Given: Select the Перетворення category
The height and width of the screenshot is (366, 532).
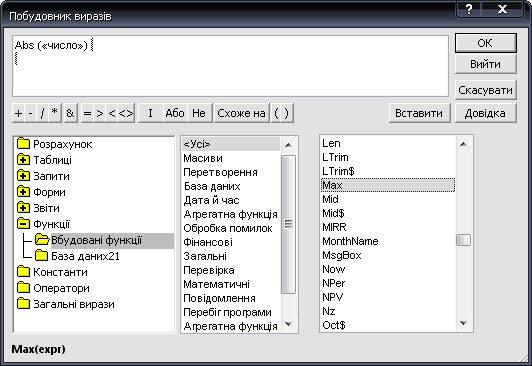Looking at the screenshot, I should point(231,172).
